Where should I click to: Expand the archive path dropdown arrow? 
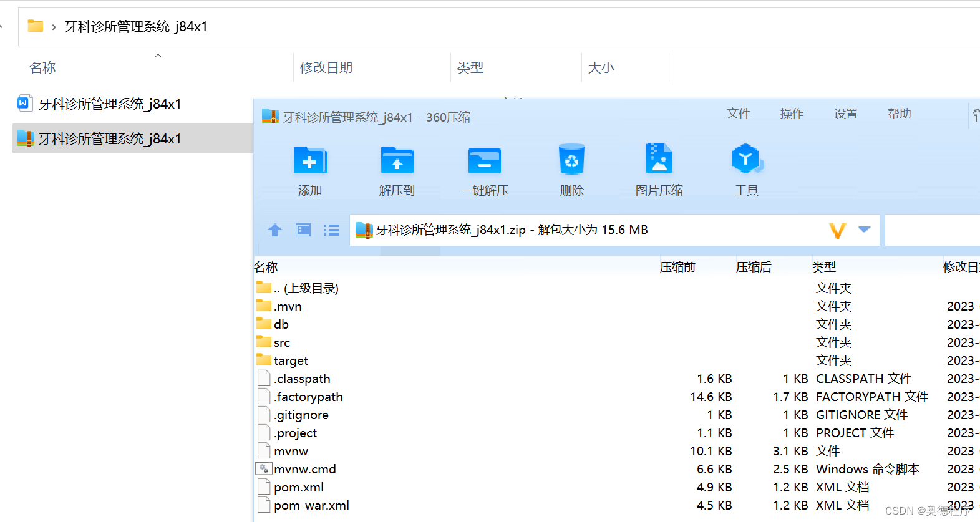[x=864, y=230]
